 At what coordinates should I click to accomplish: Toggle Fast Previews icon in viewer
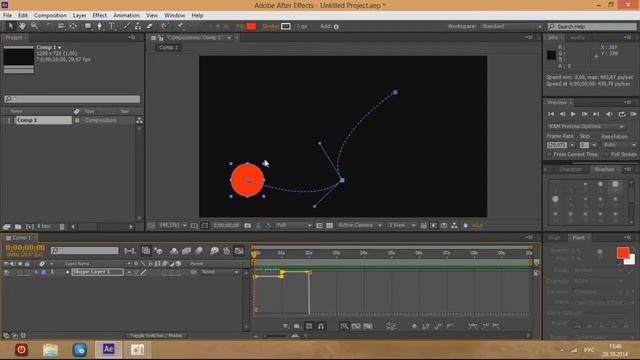(433, 225)
